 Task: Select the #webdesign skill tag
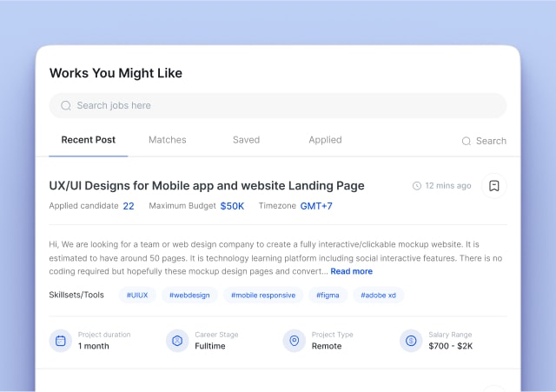coord(189,296)
